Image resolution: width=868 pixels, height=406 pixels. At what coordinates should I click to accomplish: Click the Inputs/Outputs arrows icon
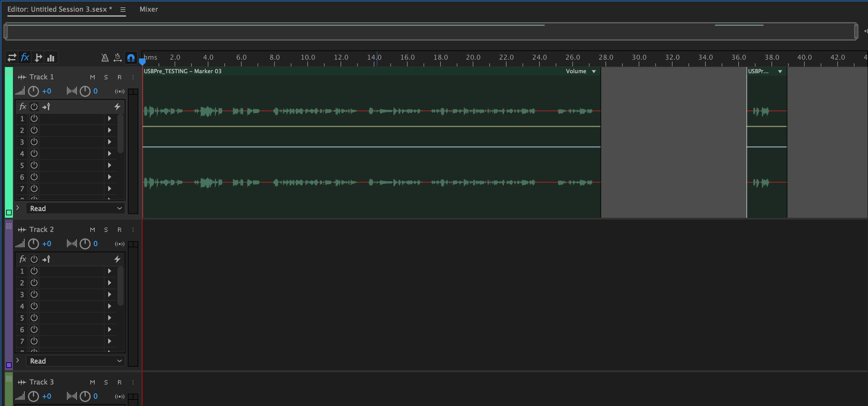coord(12,58)
